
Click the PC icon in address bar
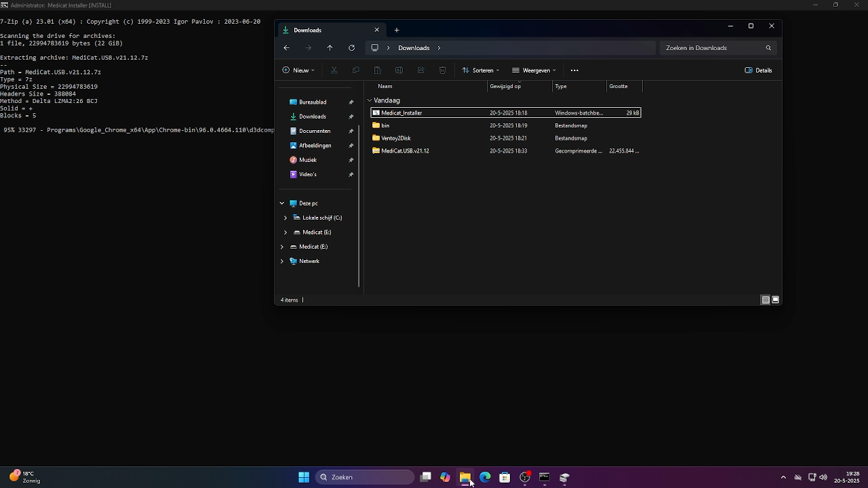(x=374, y=48)
